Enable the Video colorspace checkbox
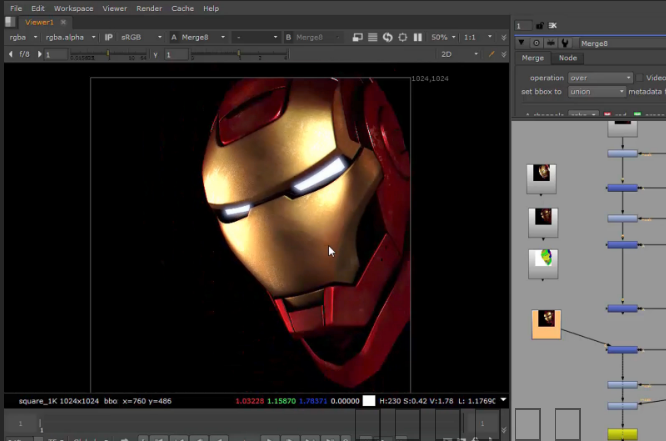Image resolution: width=666 pixels, height=441 pixels. coord(639,78)
